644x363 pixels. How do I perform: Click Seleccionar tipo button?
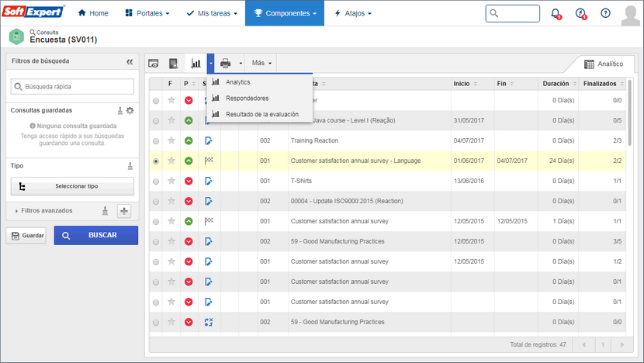[x=72, y=186]
